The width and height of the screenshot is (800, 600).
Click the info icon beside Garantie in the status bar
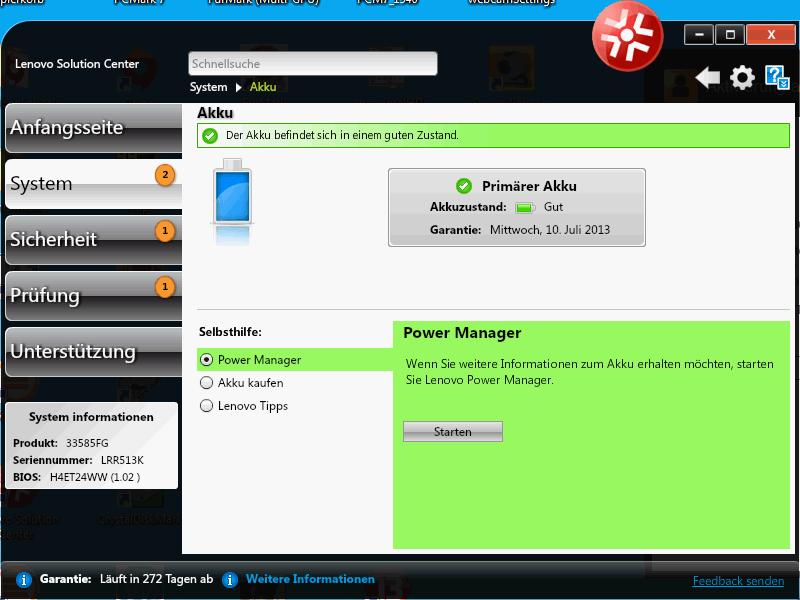pyautogui.click(x=23, y=580)
